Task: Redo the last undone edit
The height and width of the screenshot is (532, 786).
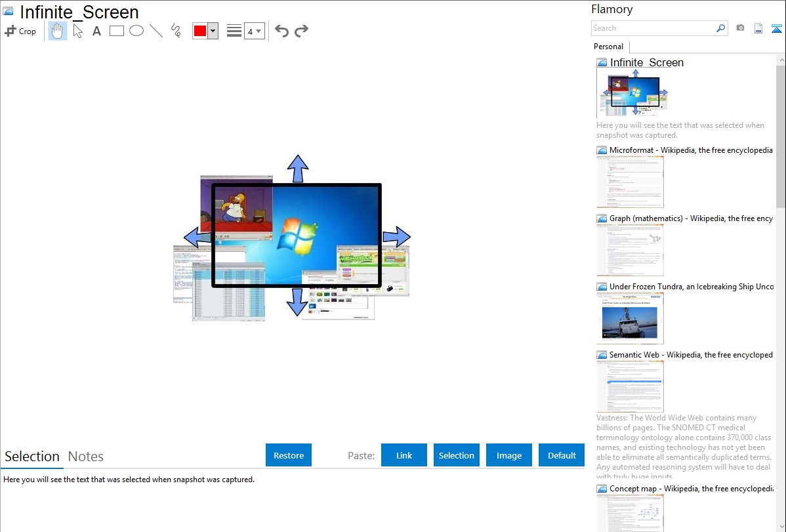Action: (301, 31)
